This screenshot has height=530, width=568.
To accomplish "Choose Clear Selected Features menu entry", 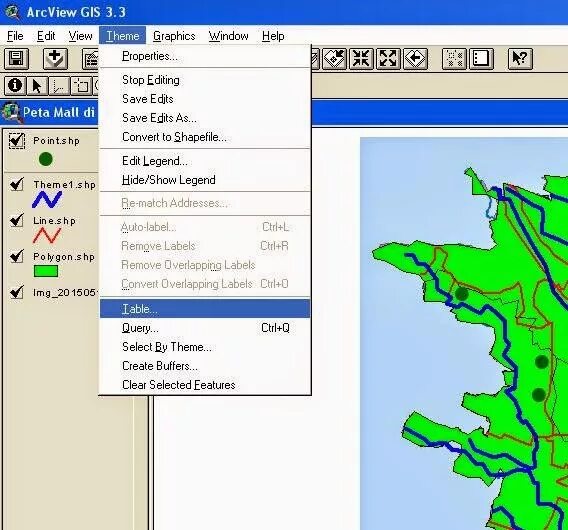I will point(205,385).
